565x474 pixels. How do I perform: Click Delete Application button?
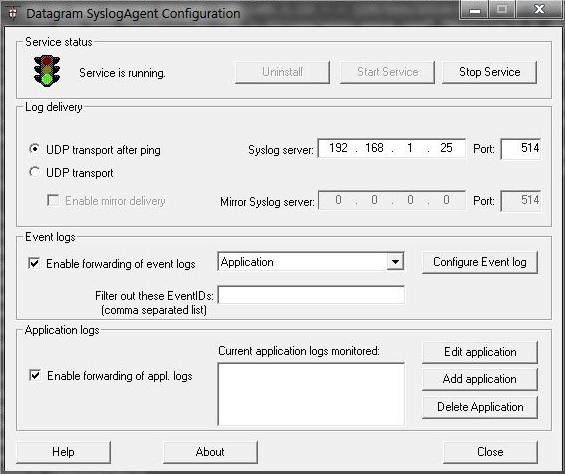(x=480, y=407)
